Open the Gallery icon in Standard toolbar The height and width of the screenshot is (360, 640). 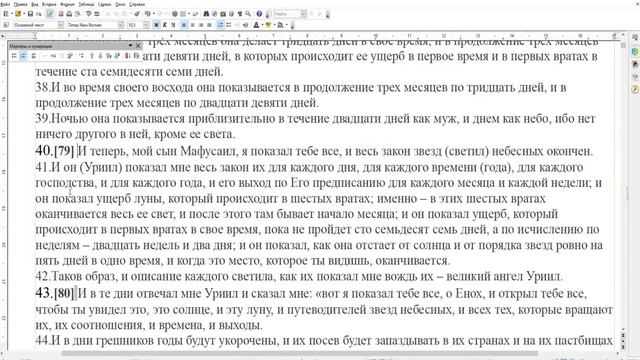pyautogui.click(x=223, y=14)
